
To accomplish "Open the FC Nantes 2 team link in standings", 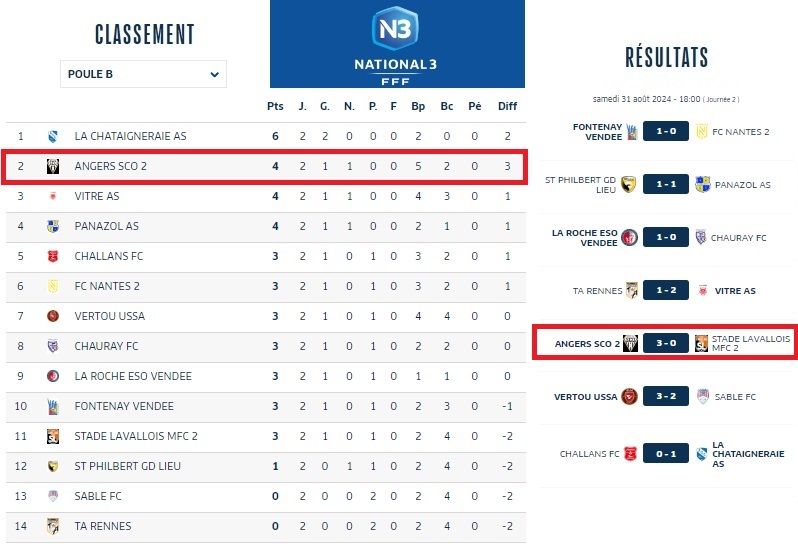I will 107,286.
